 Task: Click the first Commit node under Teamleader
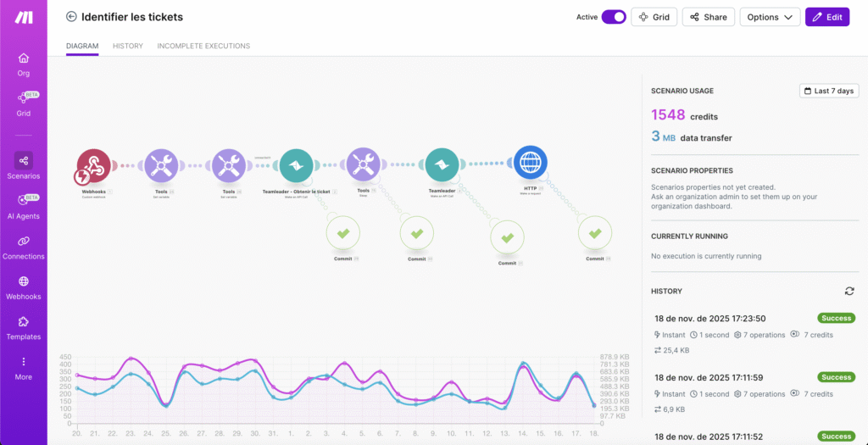point(343,233)
